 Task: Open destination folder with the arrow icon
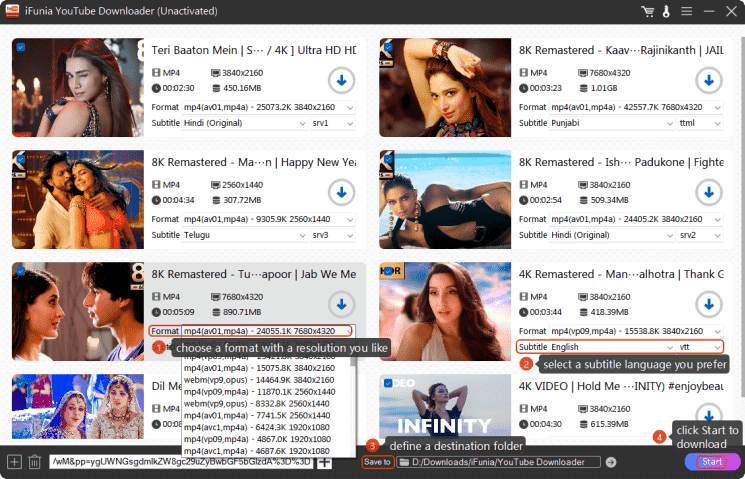click(x=611, y=462)
